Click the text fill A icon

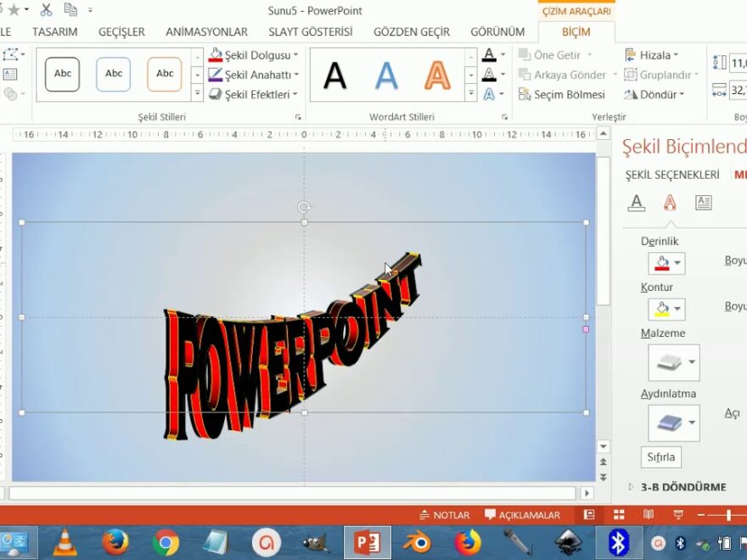(x=489, y=55)
